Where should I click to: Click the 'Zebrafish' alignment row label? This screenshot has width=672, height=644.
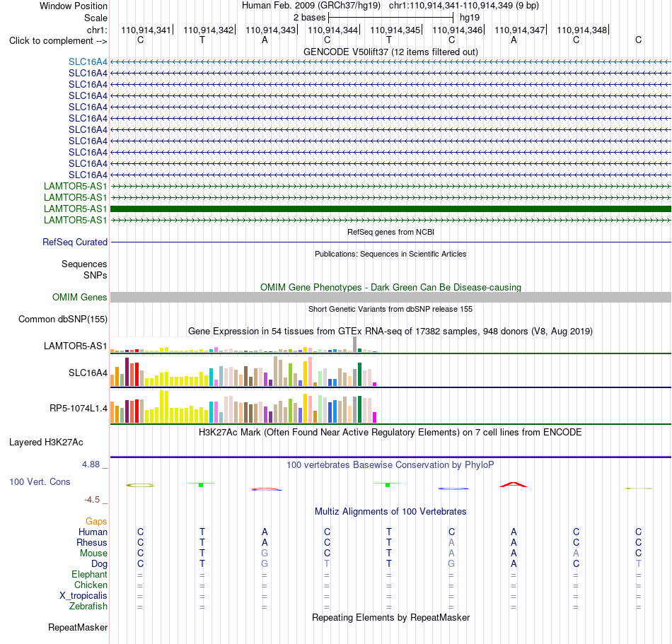tap(88, 607)
